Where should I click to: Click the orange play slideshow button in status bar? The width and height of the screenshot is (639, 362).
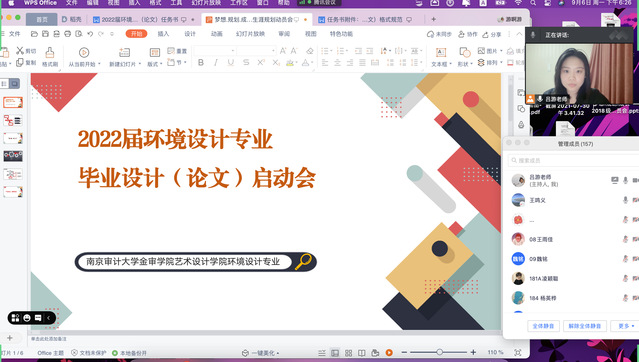(389, 353)
